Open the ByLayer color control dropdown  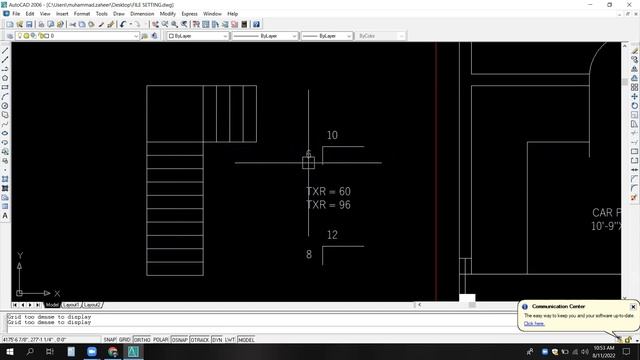(x=198, y=36)
